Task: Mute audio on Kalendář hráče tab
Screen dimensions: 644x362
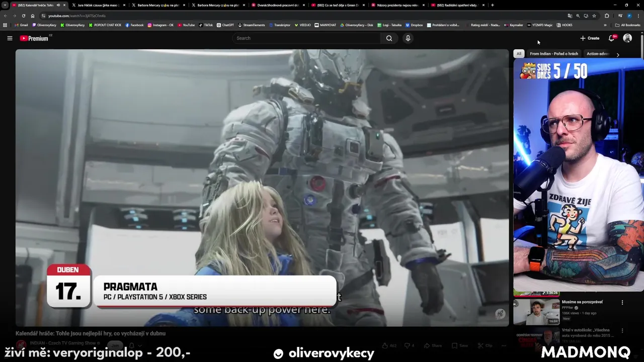Action: [x=58, y=5]
